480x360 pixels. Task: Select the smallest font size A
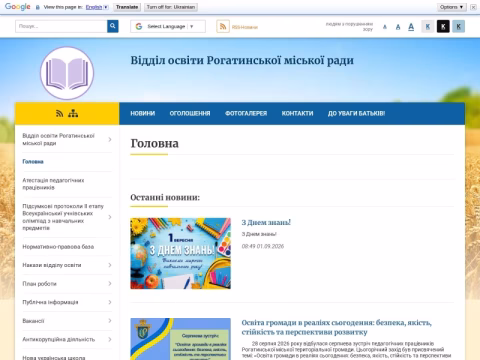click(x=385, y=27)
